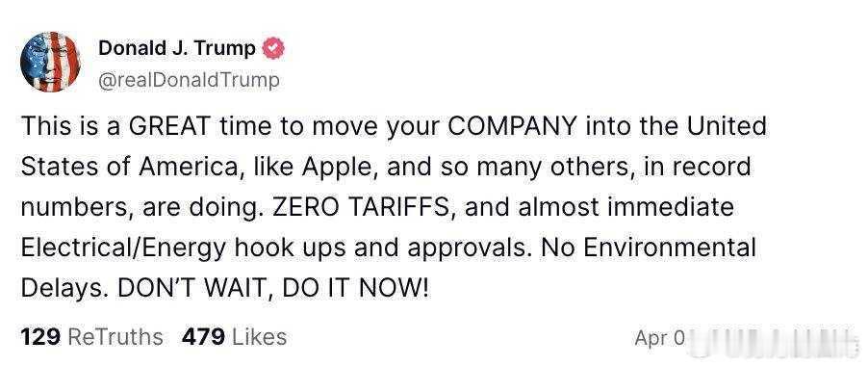Viewport: 868px width, 366px height.
Task: View the 129 ReTruths list
Action: click(91, 337)
